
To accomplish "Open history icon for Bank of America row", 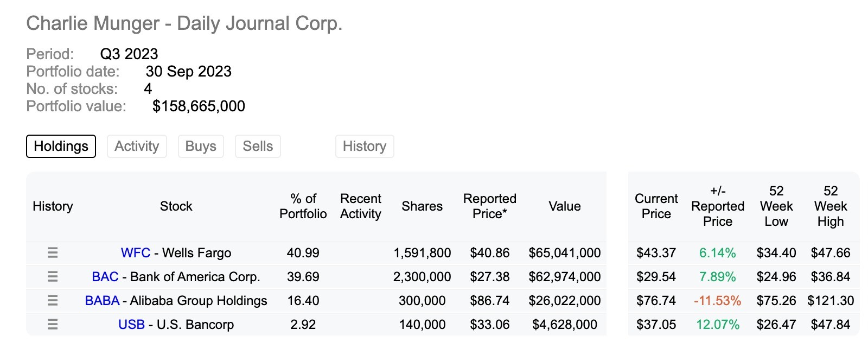I will point(53,276).
